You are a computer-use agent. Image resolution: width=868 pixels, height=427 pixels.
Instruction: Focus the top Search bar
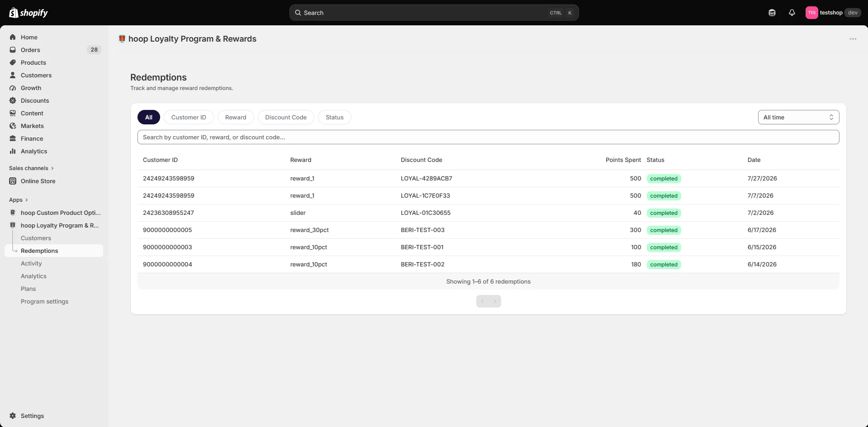pos(434,13)
